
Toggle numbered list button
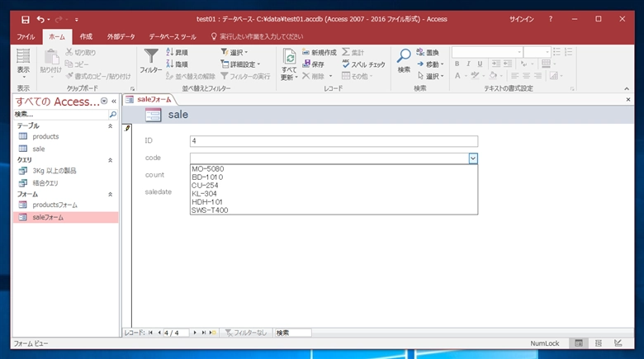(568, 52)
